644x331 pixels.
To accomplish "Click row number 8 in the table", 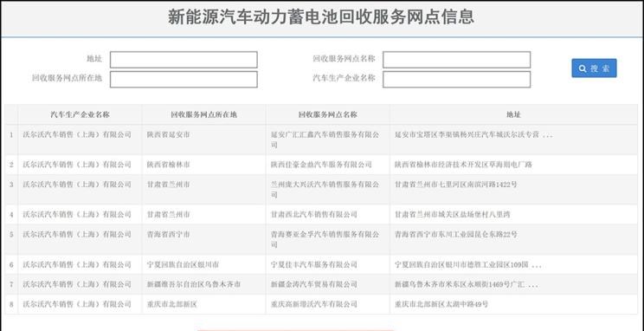I will coord(11,304).
